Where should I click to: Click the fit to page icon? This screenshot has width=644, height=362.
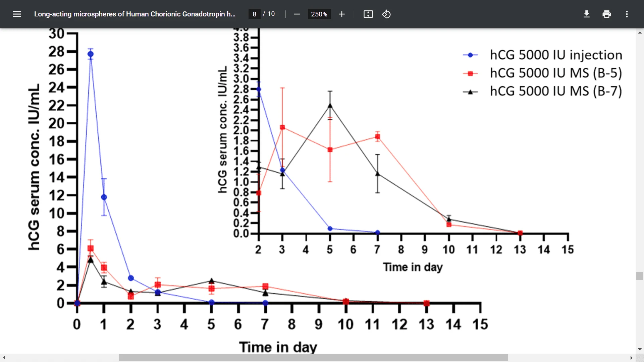(x=368, y=14)
